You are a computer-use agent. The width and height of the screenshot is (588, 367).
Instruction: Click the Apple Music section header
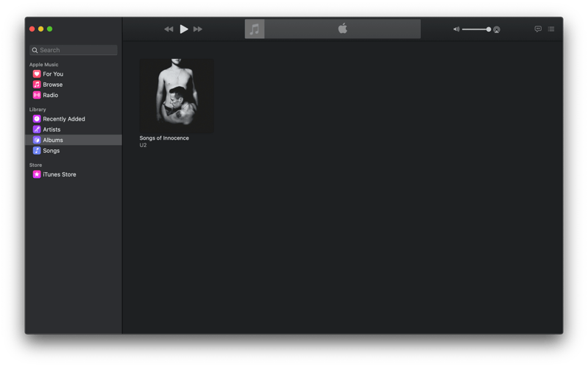point(44,65)
